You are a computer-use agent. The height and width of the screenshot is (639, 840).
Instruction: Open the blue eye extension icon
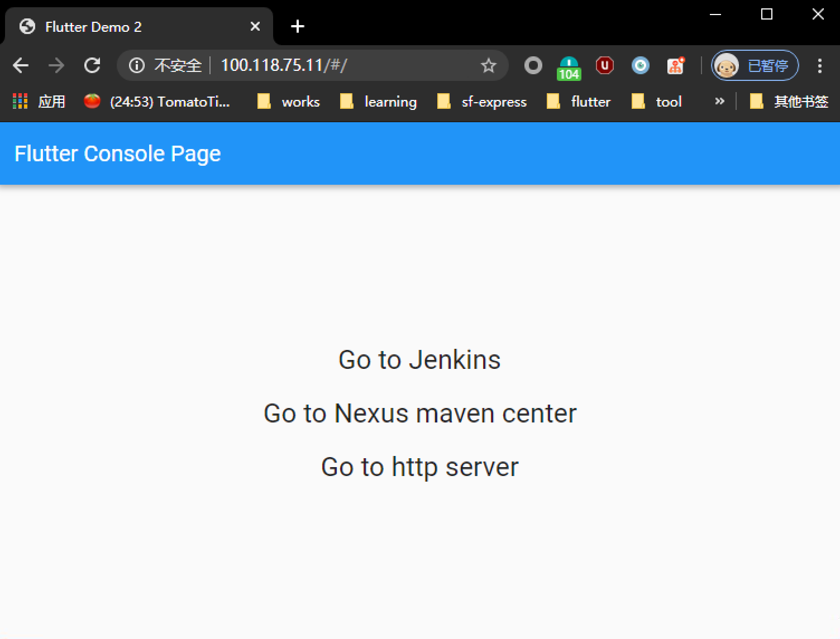pyautogui.click(x=640, y=65)
